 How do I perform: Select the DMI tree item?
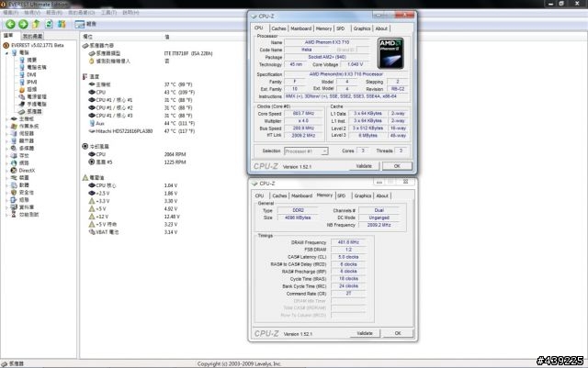[x=31, y=74]
